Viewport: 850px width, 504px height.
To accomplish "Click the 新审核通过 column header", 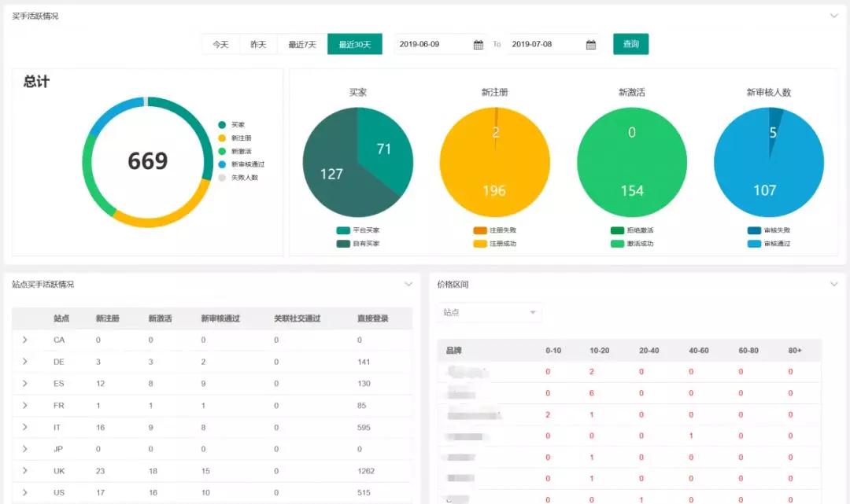I will [220, 318].
